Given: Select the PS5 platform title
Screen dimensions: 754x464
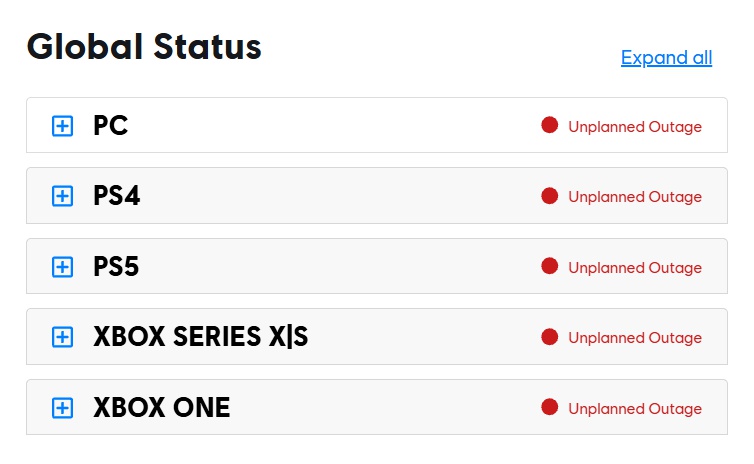Looking at the screenshot, I should (116, 267).
